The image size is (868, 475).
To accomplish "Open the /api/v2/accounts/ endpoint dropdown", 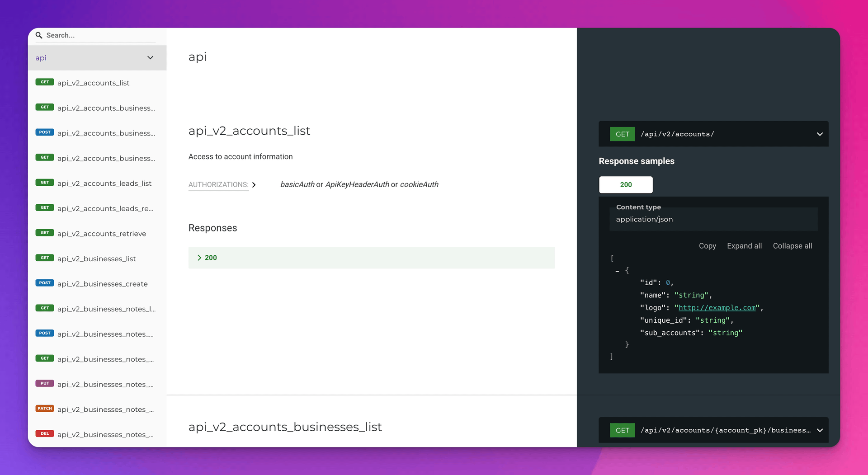I will [x=819, y=134].
